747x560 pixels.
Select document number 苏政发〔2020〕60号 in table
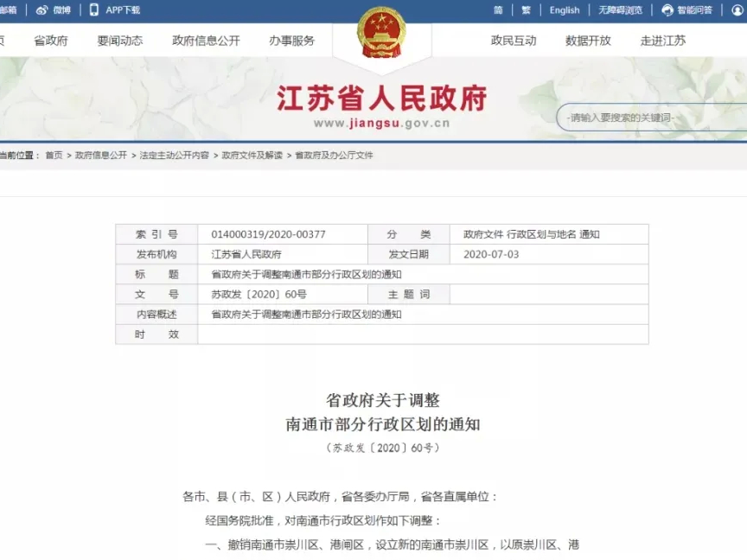tap(259, 295)
